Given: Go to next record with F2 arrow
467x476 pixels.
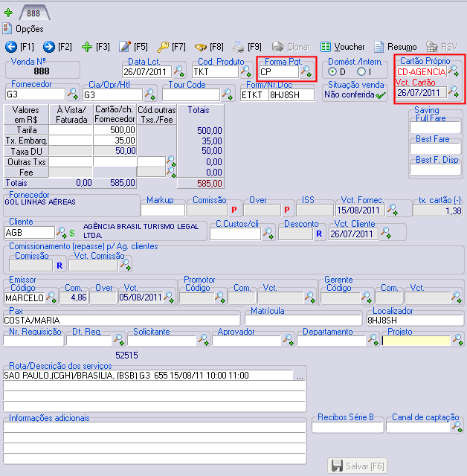Looking at the screenshot, I should (x=49, y=47).
